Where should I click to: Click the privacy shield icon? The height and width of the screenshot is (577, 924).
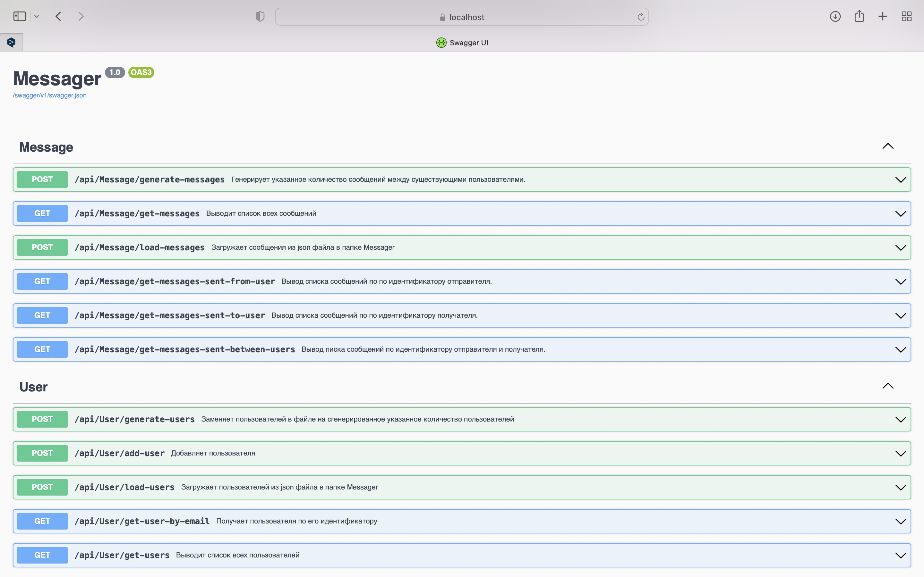click(x=260, y=16)
